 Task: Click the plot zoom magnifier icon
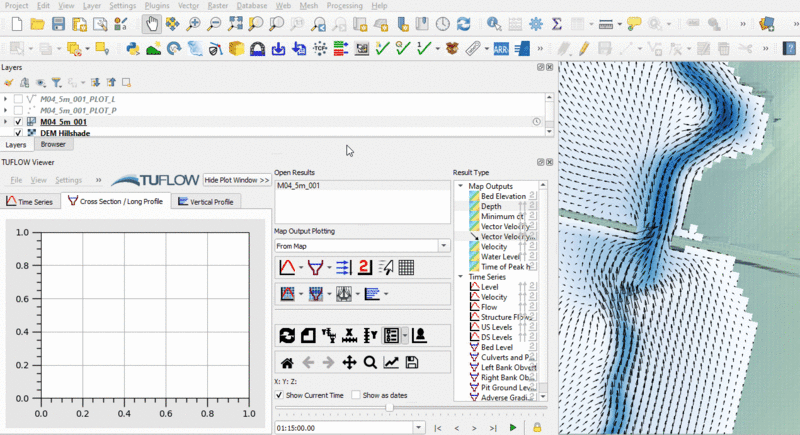pos(370,362)
